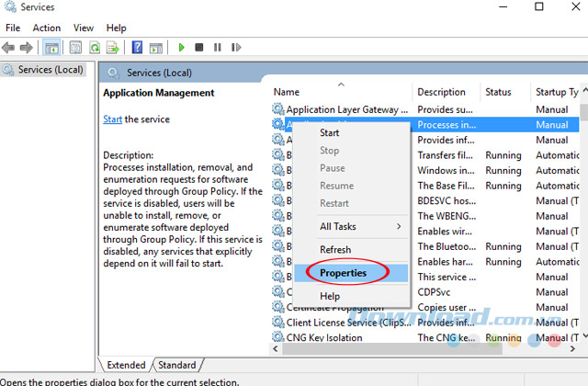Select Services (Local) tree node
588x386 pixels.
43,70
